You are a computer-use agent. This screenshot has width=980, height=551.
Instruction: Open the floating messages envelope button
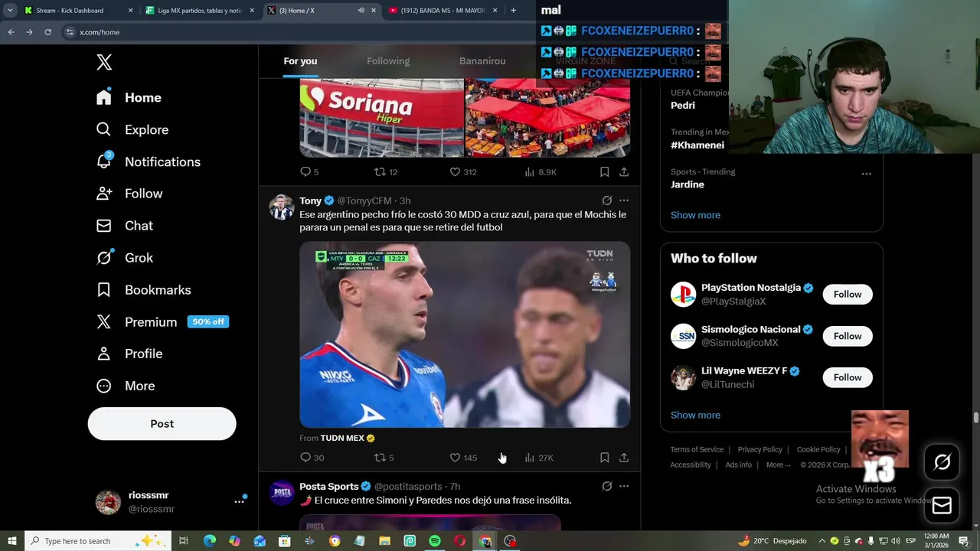(x=942, y=506)
